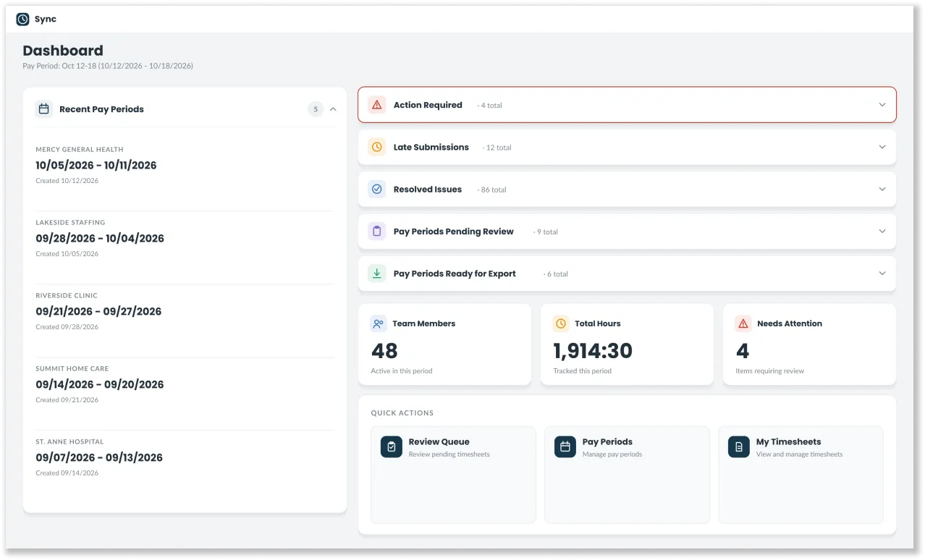Click the clock icon on Total Hours card
This screenshot has width=925, height=560.
pyautogui.click(x=560, y=323)
